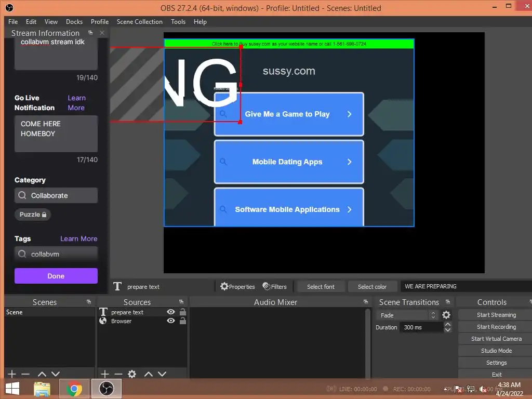Toggle lock on Browser source
The image size is (532, 399).
(x=182, y=321)
